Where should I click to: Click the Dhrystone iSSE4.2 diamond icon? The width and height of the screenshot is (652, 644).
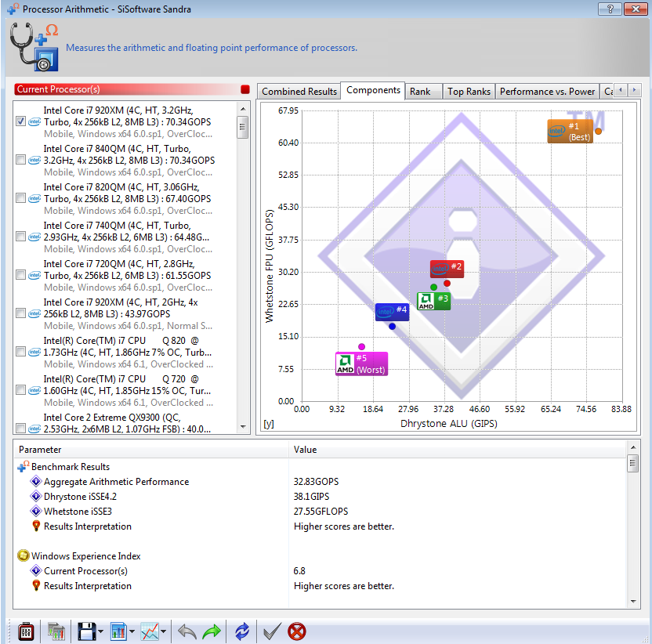pos(36,497)
